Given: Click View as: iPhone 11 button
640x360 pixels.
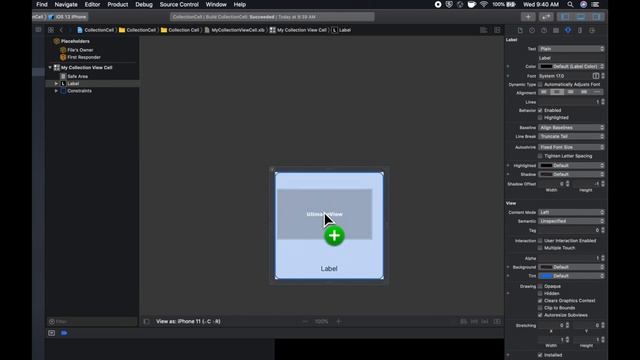Looking at the screenshot, I should pyautogui.click(x=188, y=322).
